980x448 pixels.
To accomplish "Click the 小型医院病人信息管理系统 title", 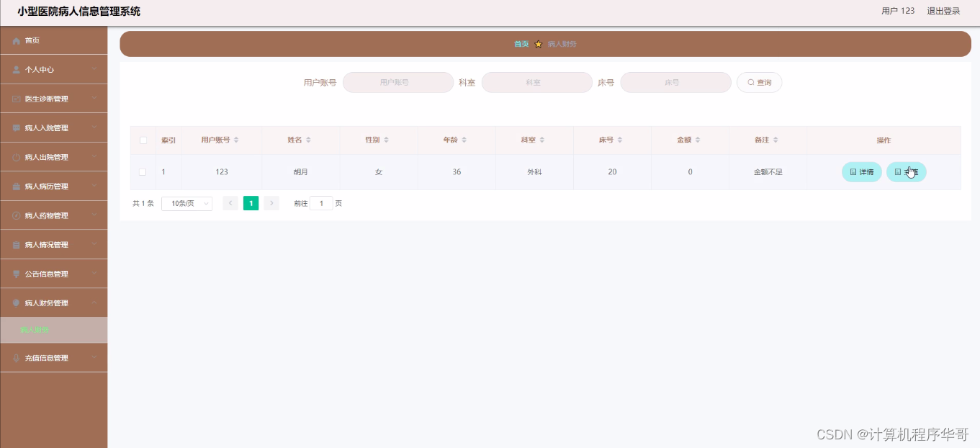I will pyautogui.click(x=79, y=12).
